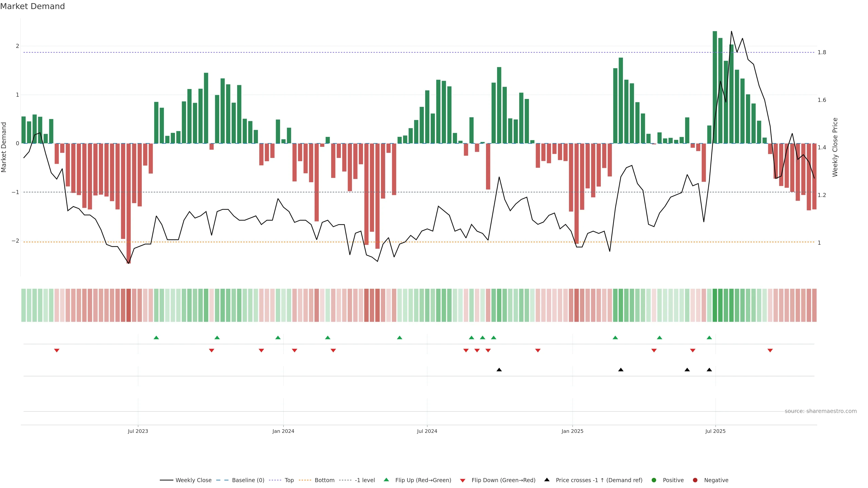Click the darkest red heatmap cell near Jul 2023

click(128, 305)
